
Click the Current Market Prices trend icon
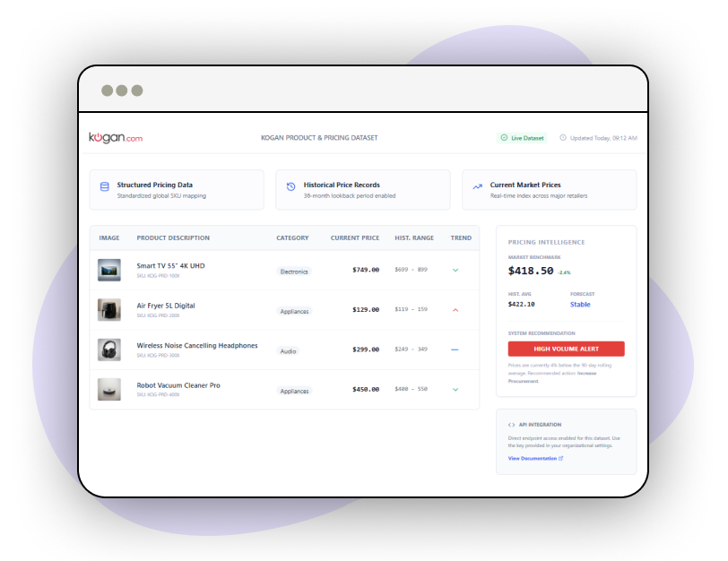[477, 186]
